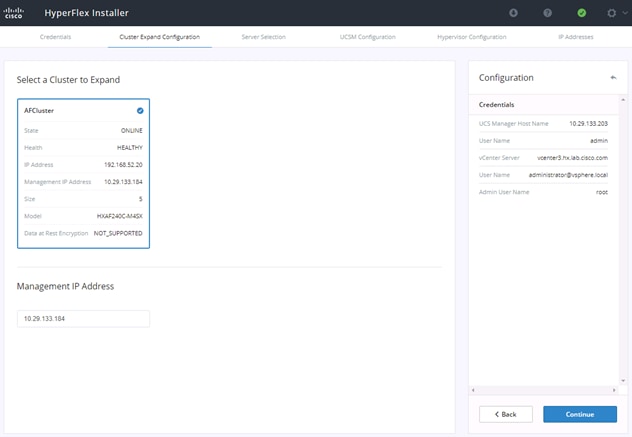Click the Management IP Address input field

[83, 318]
